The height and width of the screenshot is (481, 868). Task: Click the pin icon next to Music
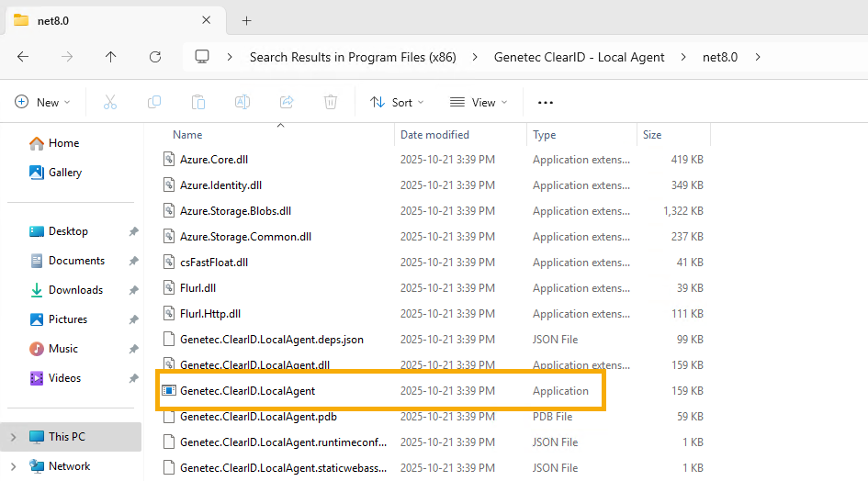[x=133, y=349]
